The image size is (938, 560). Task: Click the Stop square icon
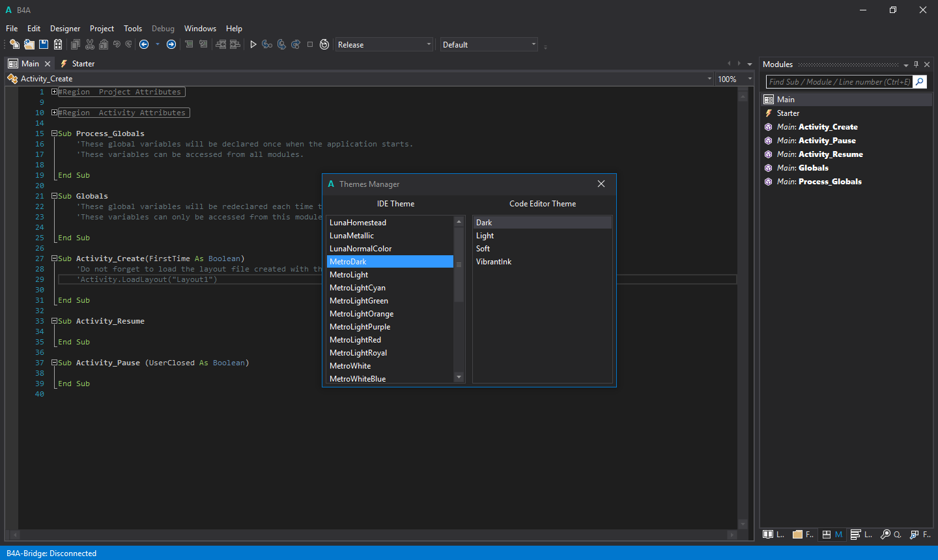(x=310, y=44)
